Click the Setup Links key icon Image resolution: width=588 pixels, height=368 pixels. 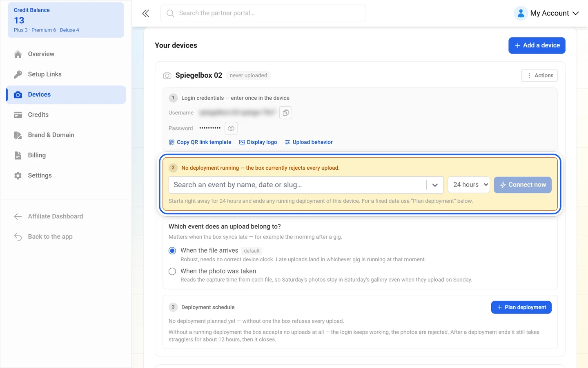click(x=18, y=74)
